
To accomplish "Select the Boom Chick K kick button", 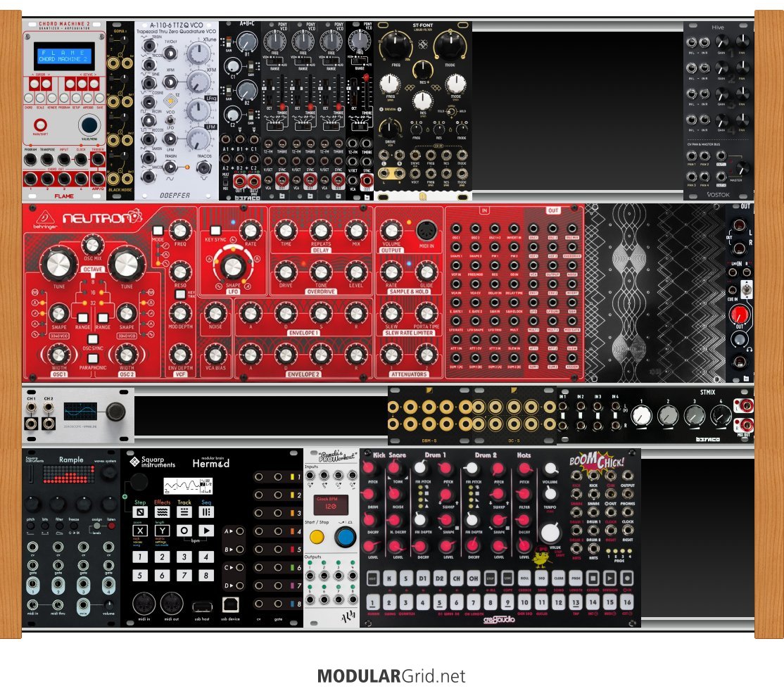I will 389,578.
